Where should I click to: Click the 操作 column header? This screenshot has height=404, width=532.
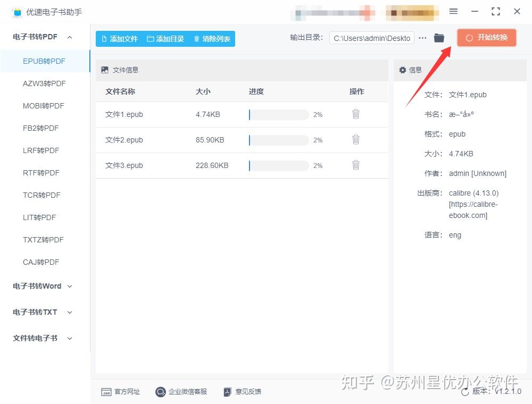[x=357, y=91]
